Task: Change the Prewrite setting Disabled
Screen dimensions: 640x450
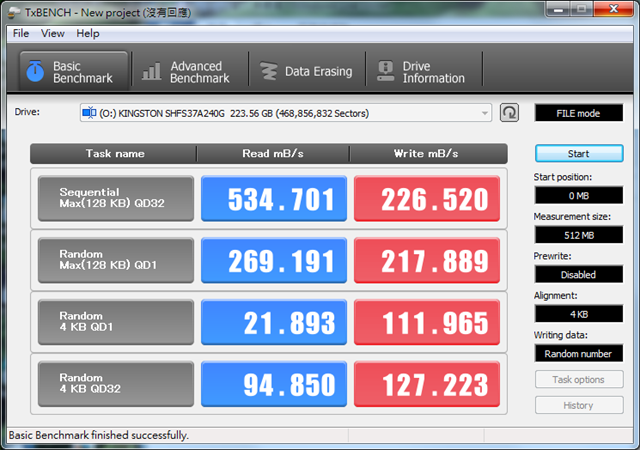Action: tap(579, 274)
